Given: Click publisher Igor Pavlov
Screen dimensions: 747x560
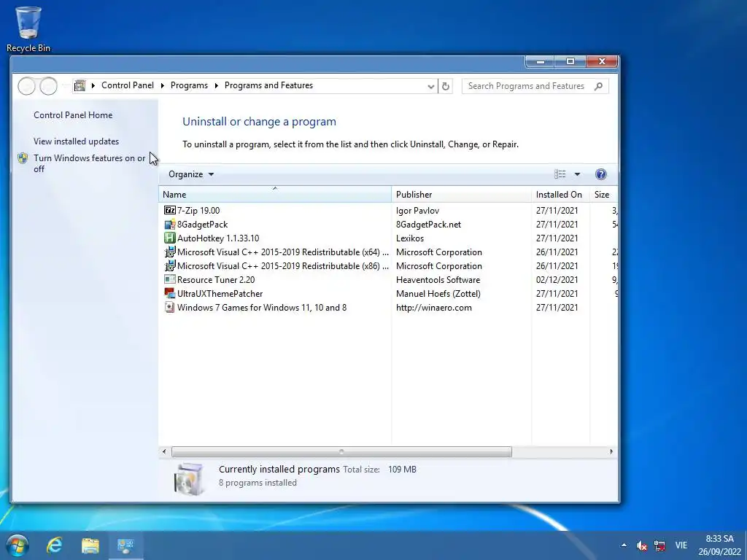Looking at the screenshot, I should pyautogui.click(x=417, y=211).
